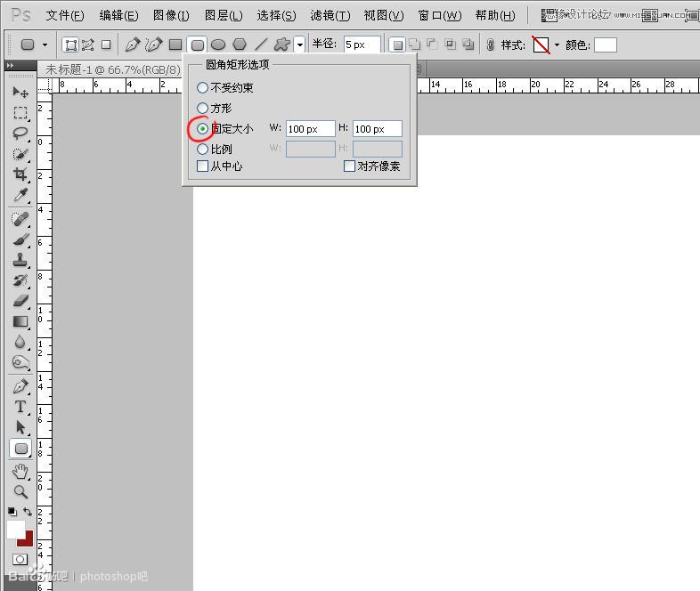Screen dimensions: 700x591
Task: Click the foreground color swatch
Action: point(16,530)
